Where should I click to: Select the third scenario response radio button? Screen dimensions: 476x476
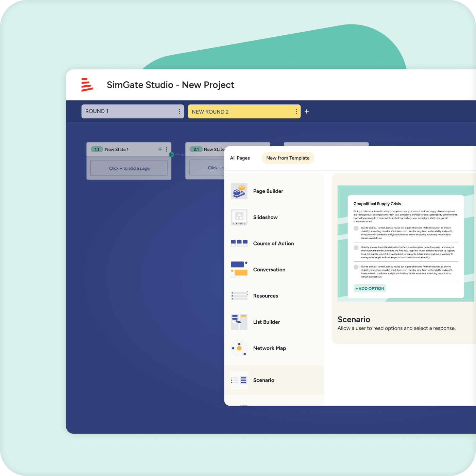pos(356,267)
